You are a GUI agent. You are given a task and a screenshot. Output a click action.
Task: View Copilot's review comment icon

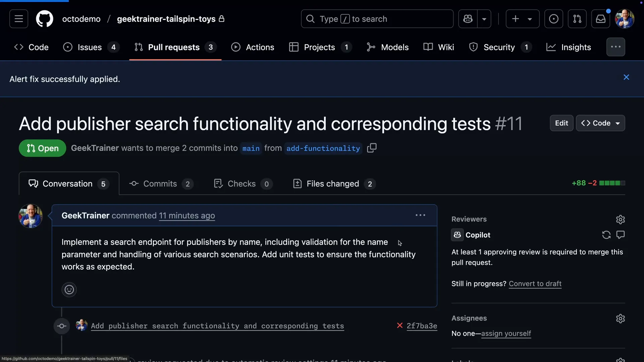[621, 235]
